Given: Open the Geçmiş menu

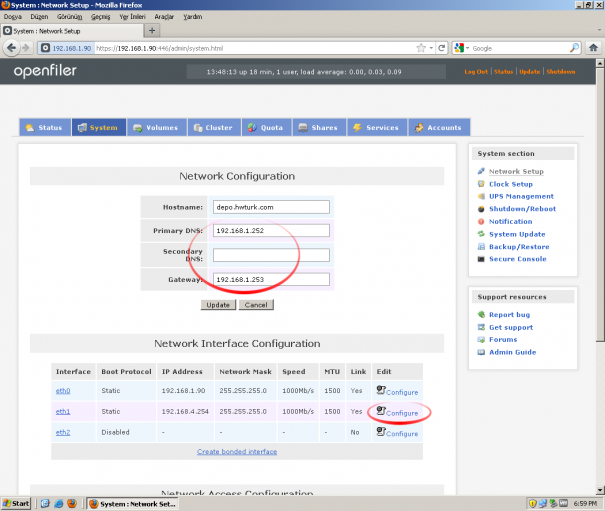Looking at the screenshot, I should 100,17.
